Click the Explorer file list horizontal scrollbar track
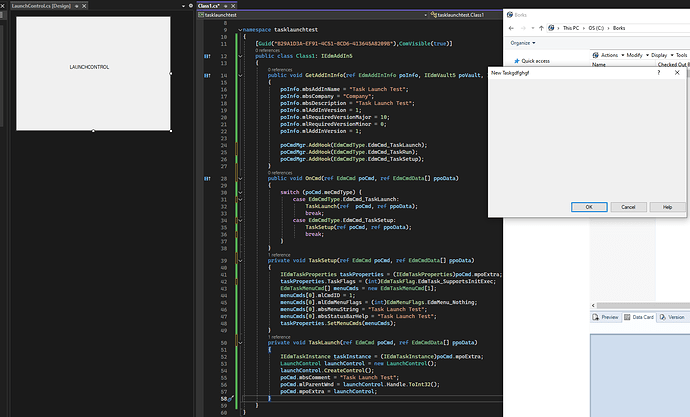 (643, 305)
